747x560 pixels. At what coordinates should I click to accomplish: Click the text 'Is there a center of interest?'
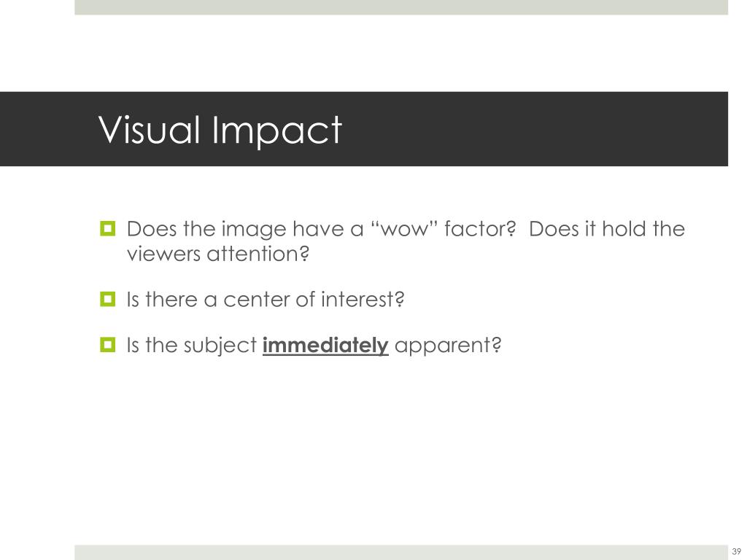point(266,300)
